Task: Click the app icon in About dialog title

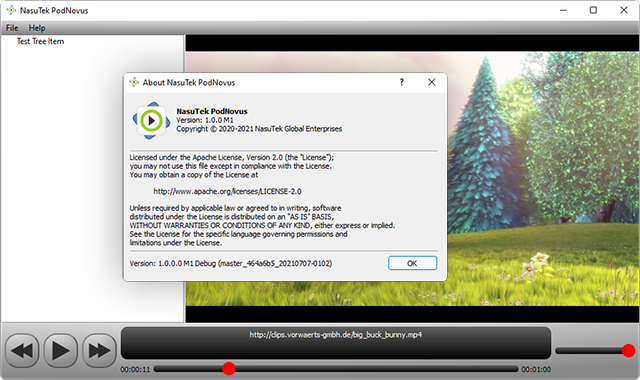Action: (134, 82)
